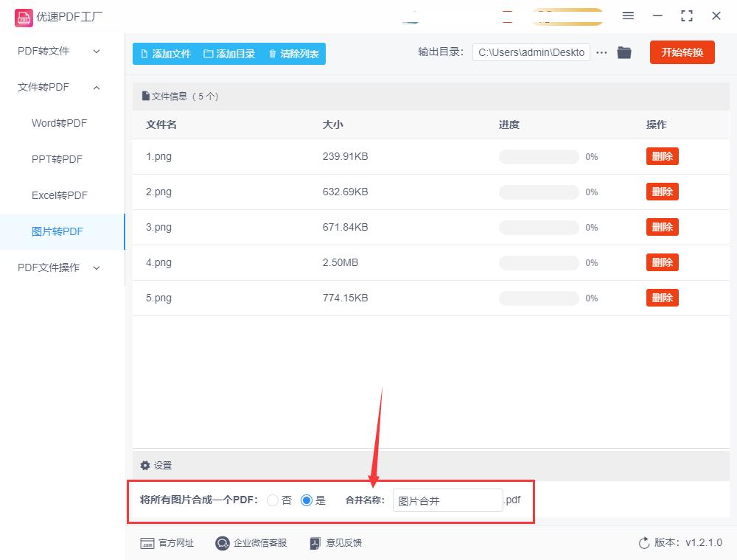Click the 官方网址 website icon in footer

(148, 543)
